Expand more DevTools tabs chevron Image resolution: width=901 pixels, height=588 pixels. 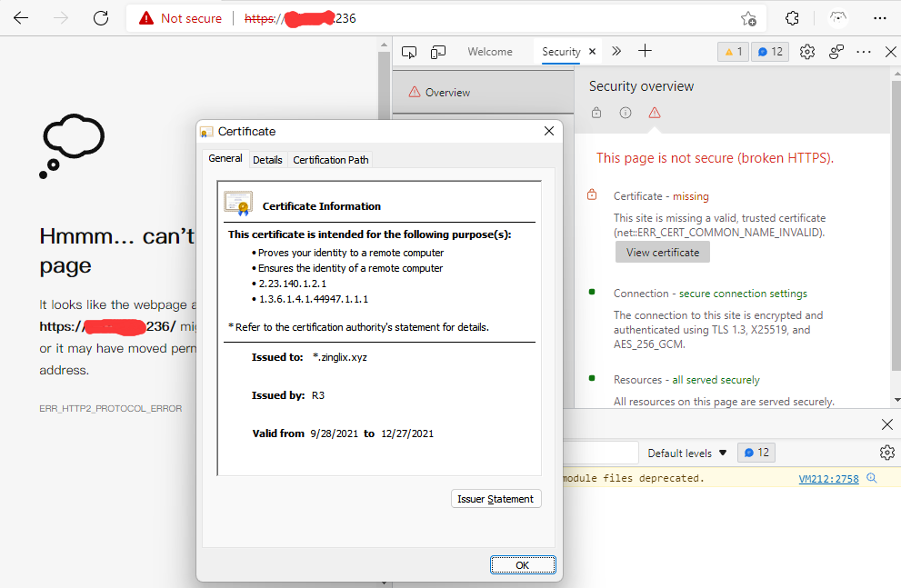[616, 52]
